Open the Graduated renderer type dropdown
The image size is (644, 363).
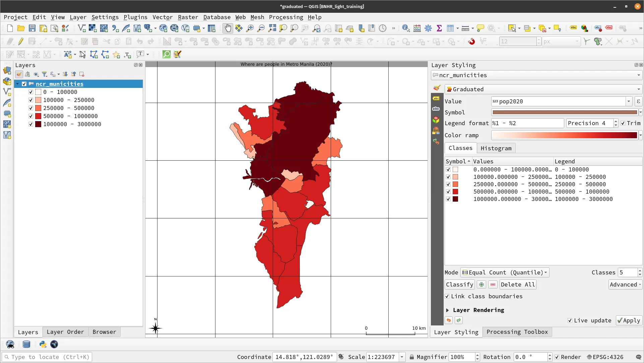pyautogui.click(x=543, y=89)
